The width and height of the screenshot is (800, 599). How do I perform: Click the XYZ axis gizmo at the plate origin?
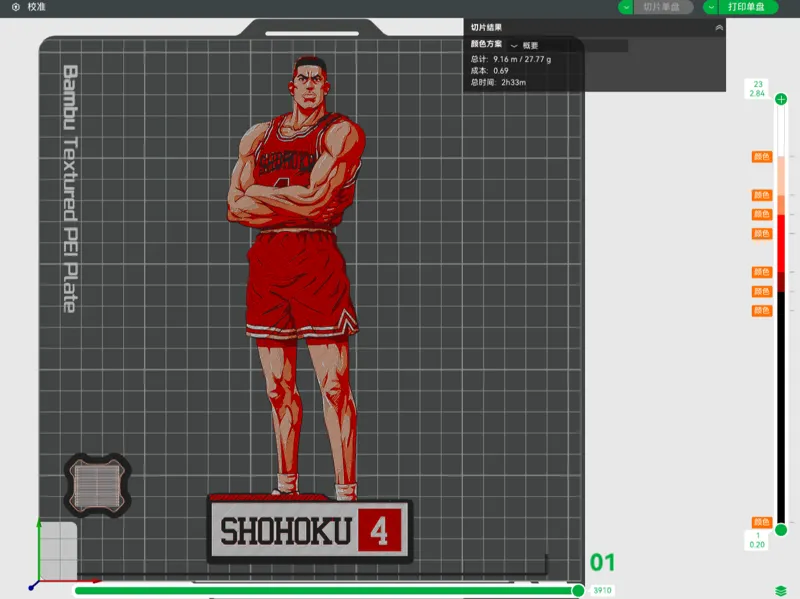coord(39,579)
